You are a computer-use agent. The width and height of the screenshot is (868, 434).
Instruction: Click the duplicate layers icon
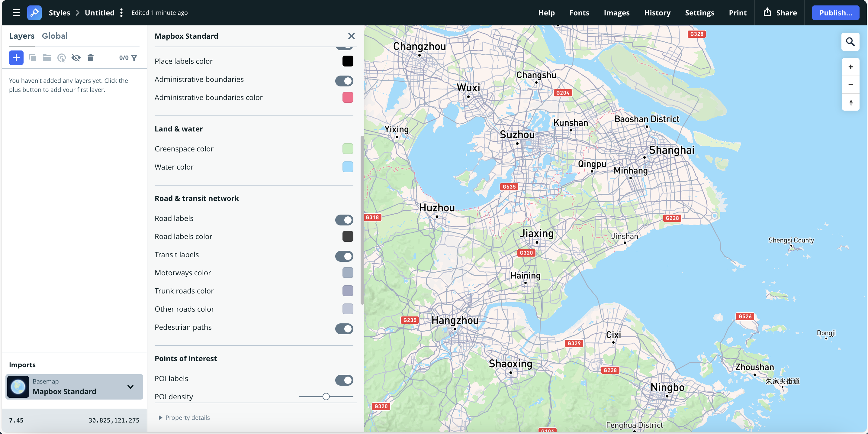click(x=32, y=58)
